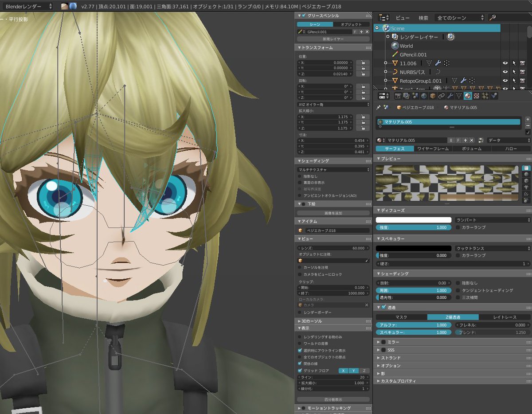Toggle diffuse カラーランプ checkbox
Viewport: 532px width, 414px height.
[x=458, y=227]
